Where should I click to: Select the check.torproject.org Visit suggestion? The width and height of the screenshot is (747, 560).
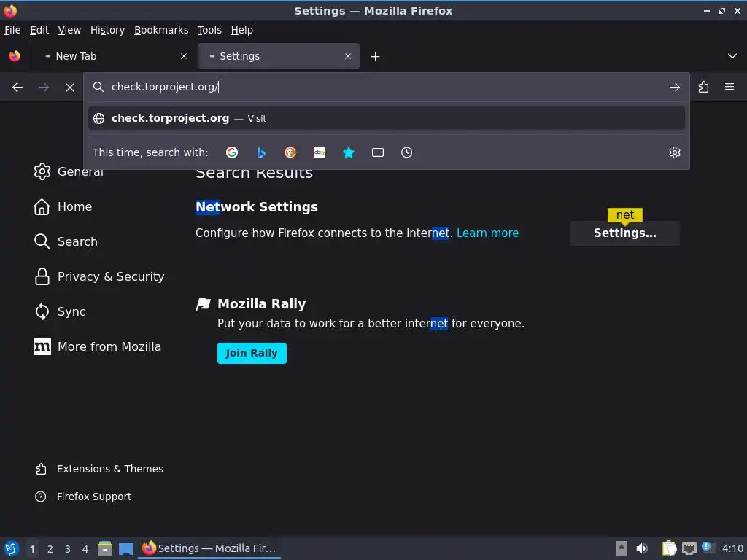click(387, 118)
